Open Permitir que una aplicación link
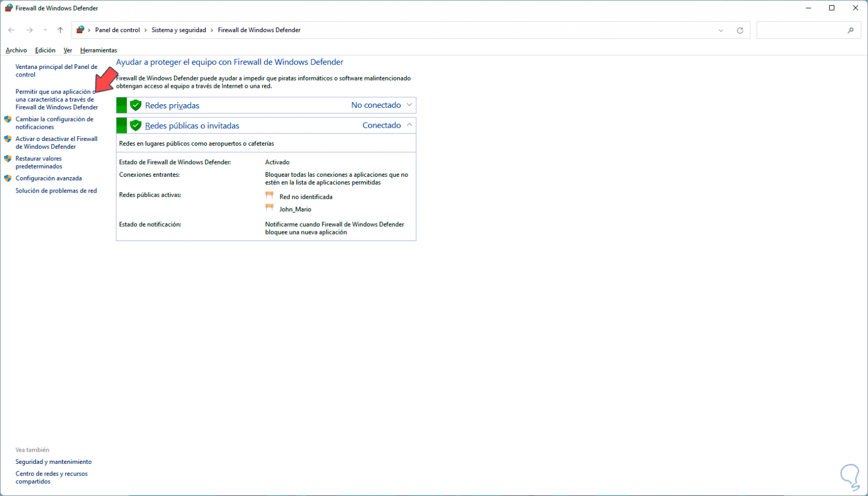The width and height of the screenshot is (868, 496). tap(57, 99)
